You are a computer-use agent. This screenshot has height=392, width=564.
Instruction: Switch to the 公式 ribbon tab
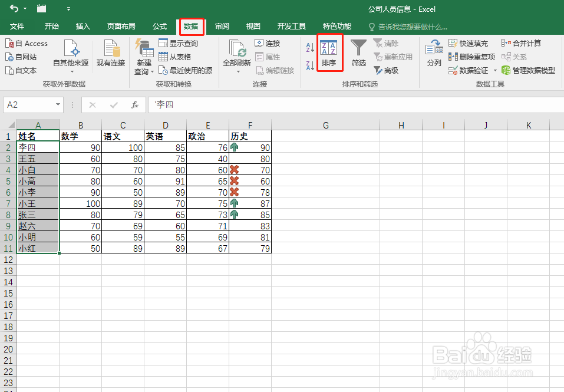(x=159, y=26)
